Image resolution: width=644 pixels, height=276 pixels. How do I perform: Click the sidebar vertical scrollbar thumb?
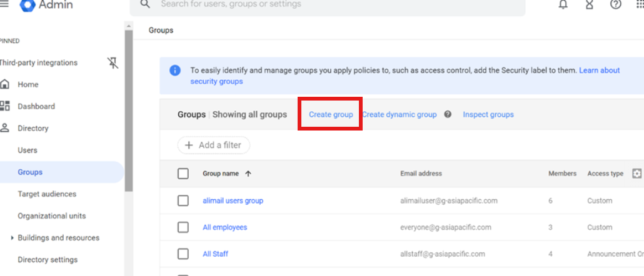(x=129, y=110)
